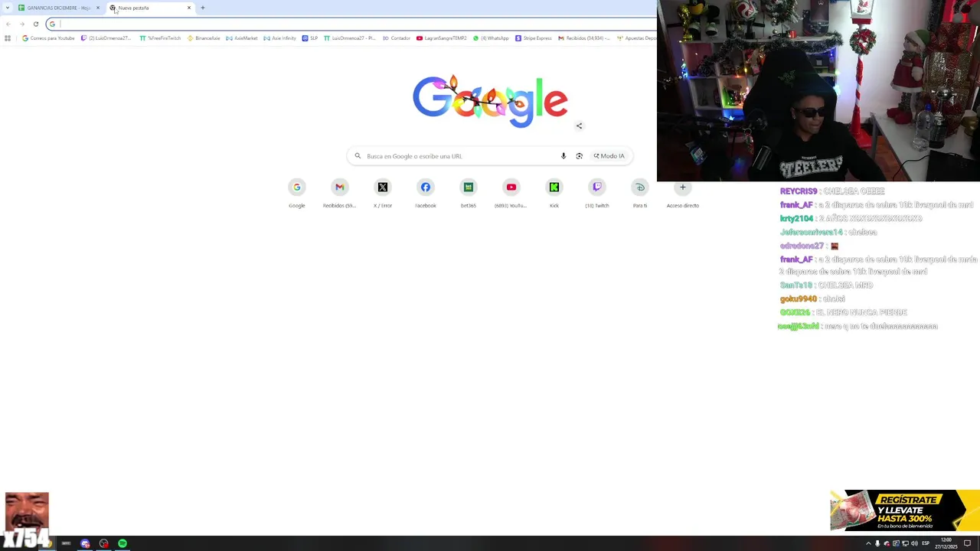Switch the ESP keyboard language indicator
The height and width of the screenshot is (551, 980).
(x=926, y=543)
